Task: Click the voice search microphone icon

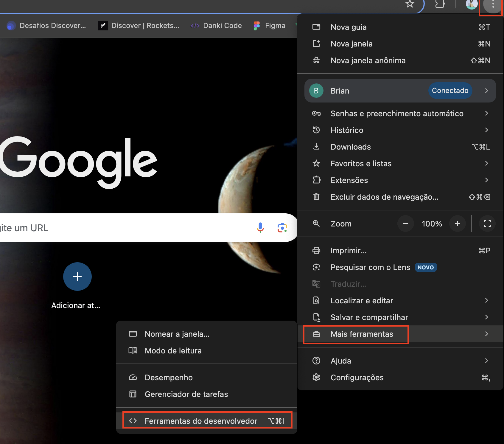Action: click(260, 228)
